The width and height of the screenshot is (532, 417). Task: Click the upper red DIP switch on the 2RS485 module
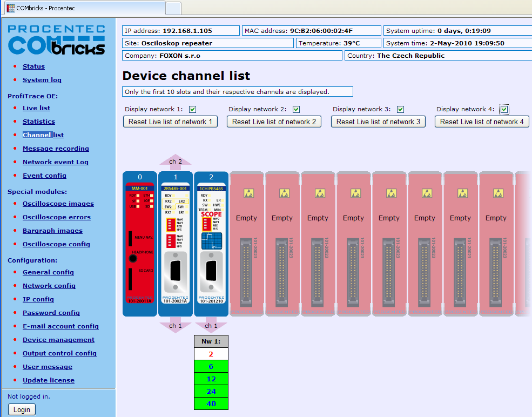pos(171,224)
